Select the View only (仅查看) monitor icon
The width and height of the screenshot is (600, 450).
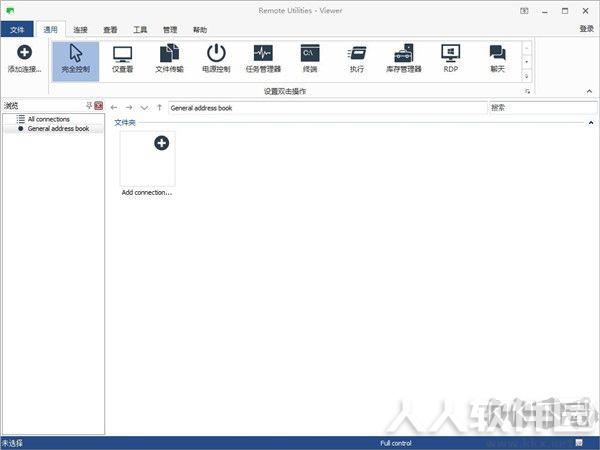click(x=122, y=61)
